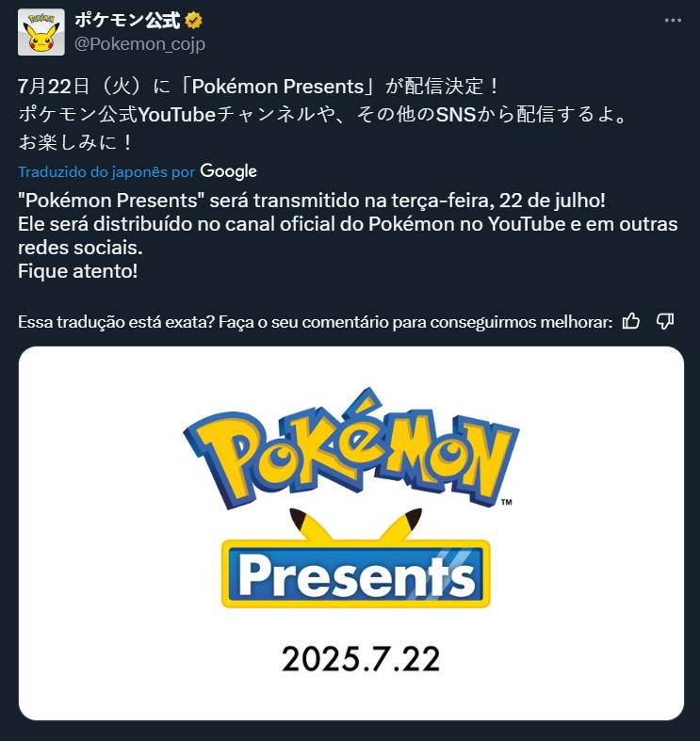Open the Pokémon Presents image attachment
The height and width of the screenshot is (741, 700).
(x=351, y=533)
